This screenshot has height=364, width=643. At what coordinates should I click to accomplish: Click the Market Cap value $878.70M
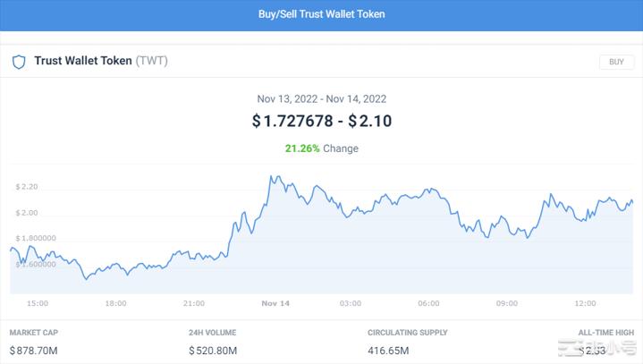point(34,350)
